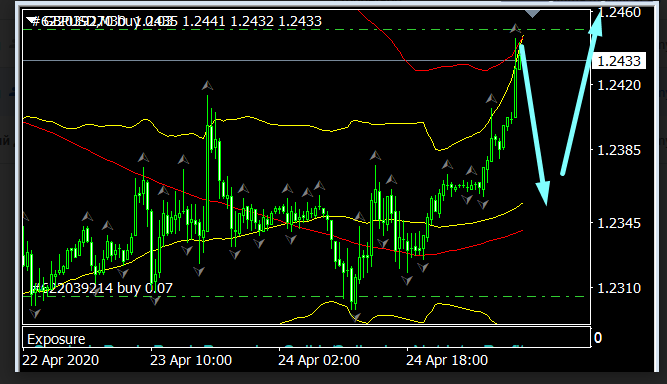Click the 1.2420 price scale value
This screenshot has height=384, width=667.
[619, 85]
